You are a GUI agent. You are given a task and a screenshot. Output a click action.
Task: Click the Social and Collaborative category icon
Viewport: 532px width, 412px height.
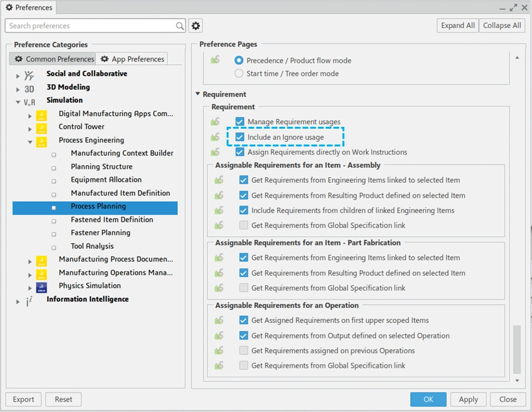[x=29, y=74]
